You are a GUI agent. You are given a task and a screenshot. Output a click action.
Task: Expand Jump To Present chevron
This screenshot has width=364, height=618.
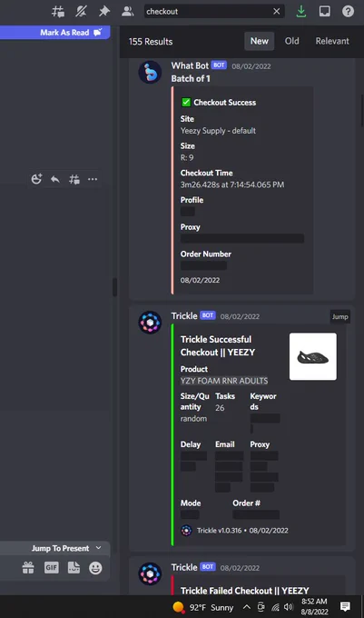(98, 548)
